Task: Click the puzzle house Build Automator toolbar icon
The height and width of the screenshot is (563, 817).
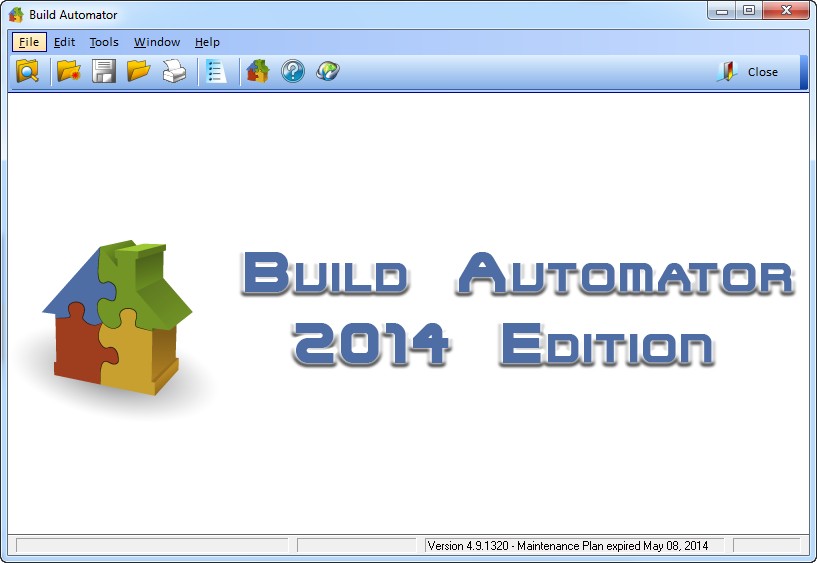Action: (x=258, y=71)
